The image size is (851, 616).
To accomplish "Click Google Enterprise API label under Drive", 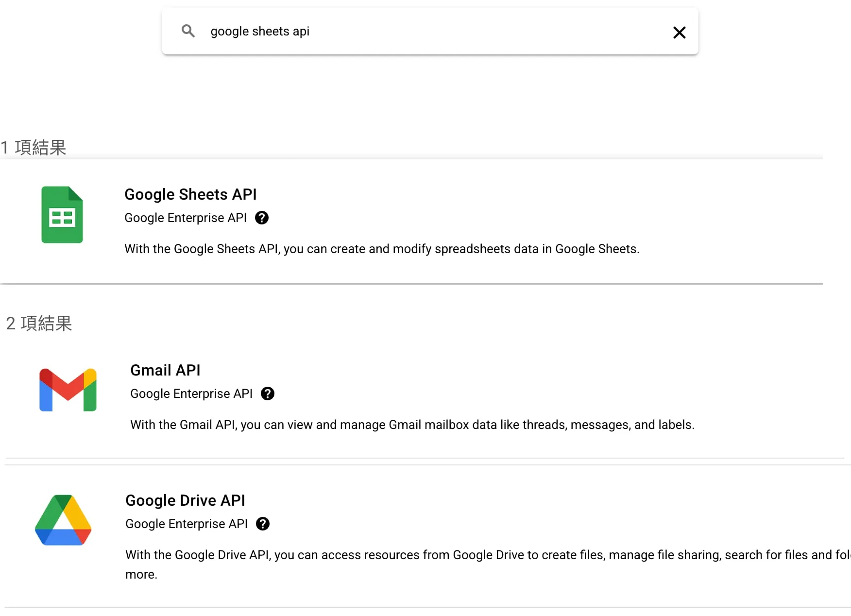I will click(187, 524).
